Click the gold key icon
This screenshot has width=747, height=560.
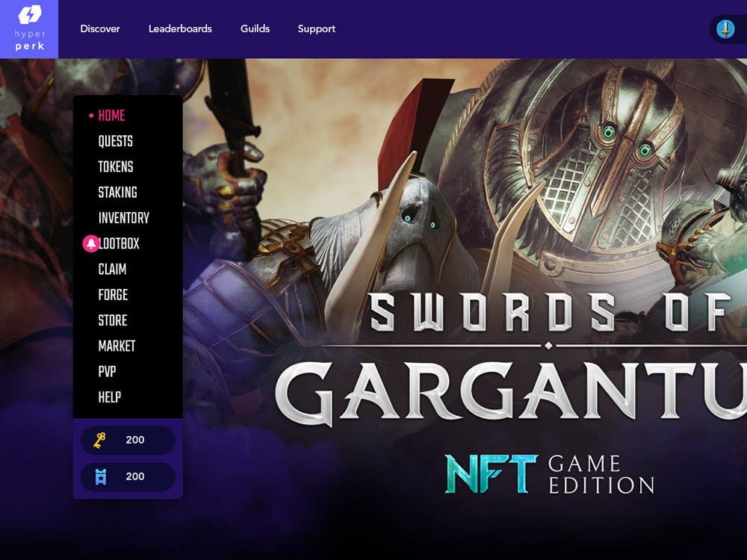[99, 440]
